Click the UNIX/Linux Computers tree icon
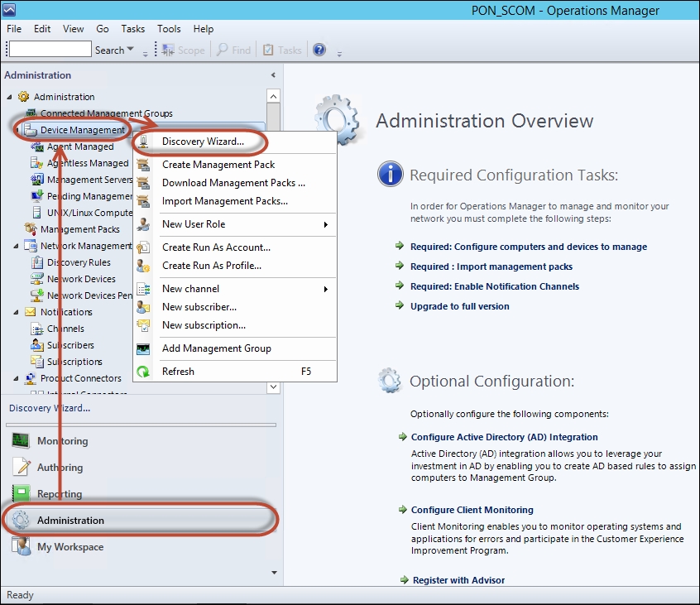This screenshot has height=605, width=700. pyautogui.click(x=37, y=213)
